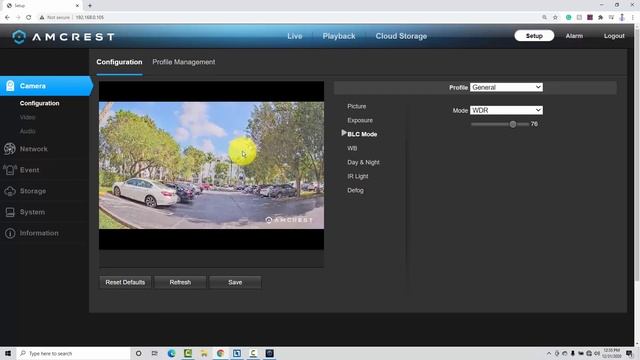
Task: Switch to Google Chrome on the taskbar
Action: pos(220,353)
